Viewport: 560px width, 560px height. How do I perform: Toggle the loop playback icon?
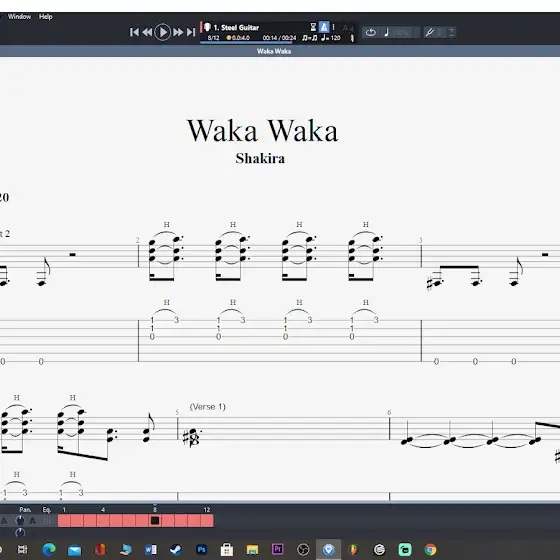(371, 32)
